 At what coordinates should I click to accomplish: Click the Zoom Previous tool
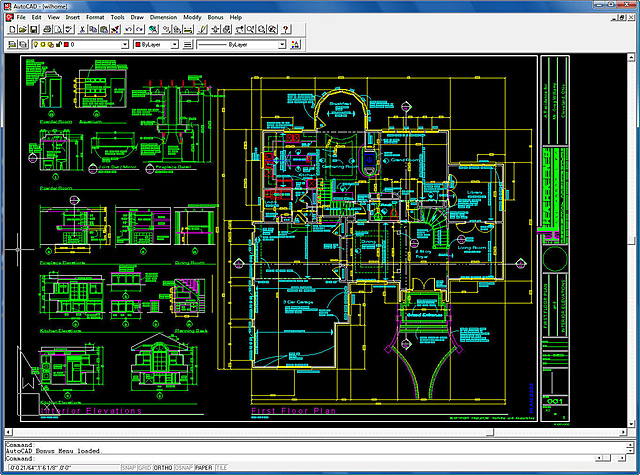pos(272,29)
